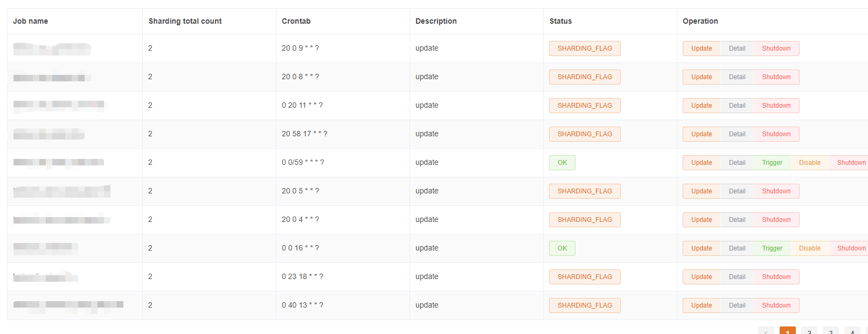
Task: Open Detail for the "0 23 18 * * ?" job
Action: 737,276
